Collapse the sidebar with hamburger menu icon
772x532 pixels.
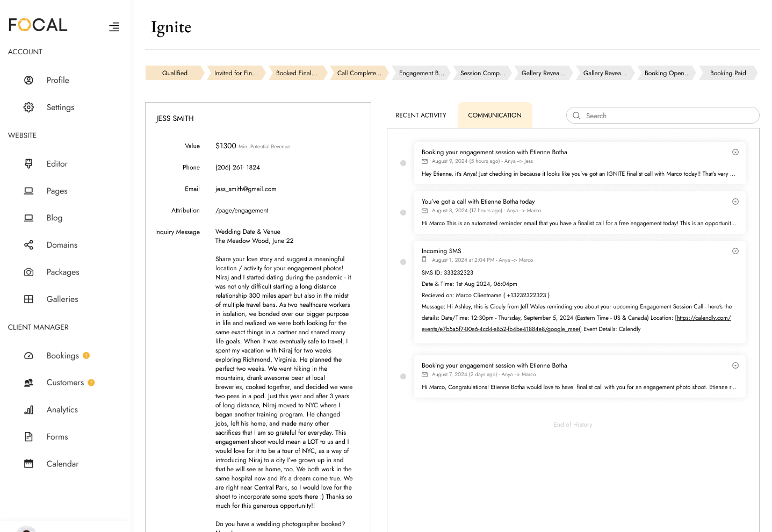(x=114, y=27)
